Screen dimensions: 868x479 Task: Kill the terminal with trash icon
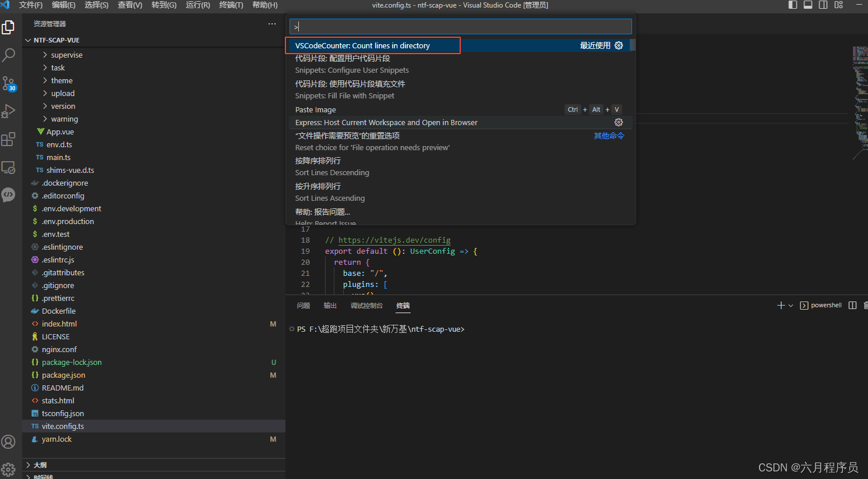point(866,305)
